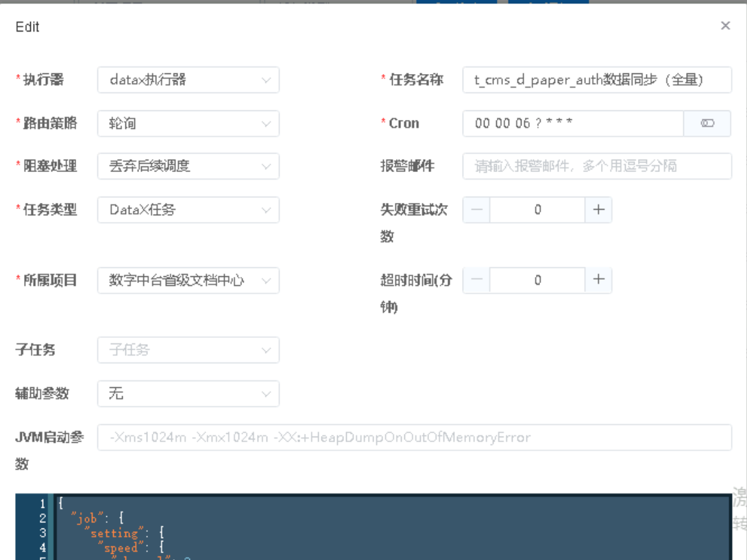
Task: Click the "job" key in the JSON editor
Action: point(86,518)
